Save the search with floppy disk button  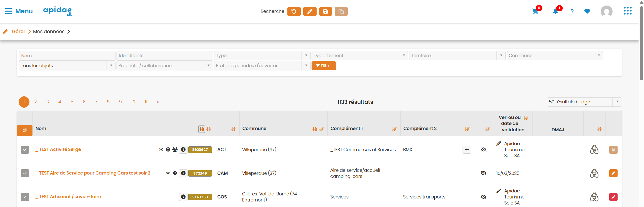click(x=325, y=11)
